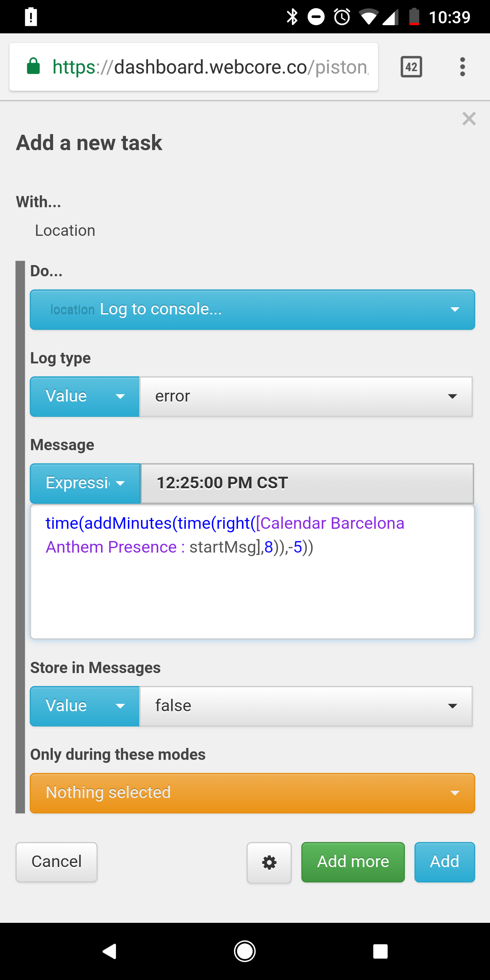Tap the battery alert notification icon
Viewport: 490px width, 980px height.
31,17
